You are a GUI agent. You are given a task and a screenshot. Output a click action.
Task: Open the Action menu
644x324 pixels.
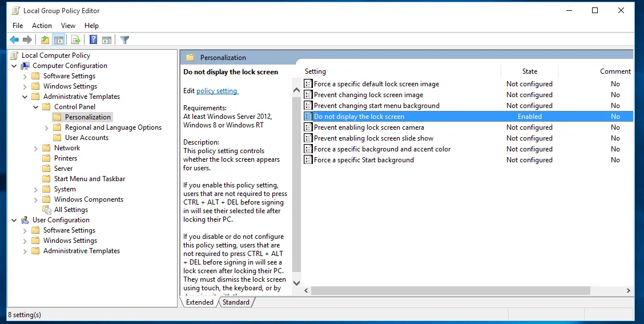click(42, 26)
